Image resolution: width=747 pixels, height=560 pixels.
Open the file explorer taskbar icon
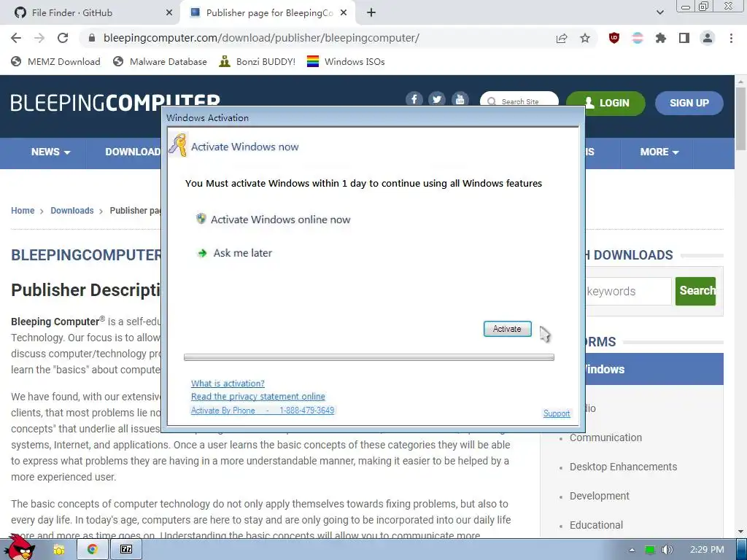[x=59, y=550]
